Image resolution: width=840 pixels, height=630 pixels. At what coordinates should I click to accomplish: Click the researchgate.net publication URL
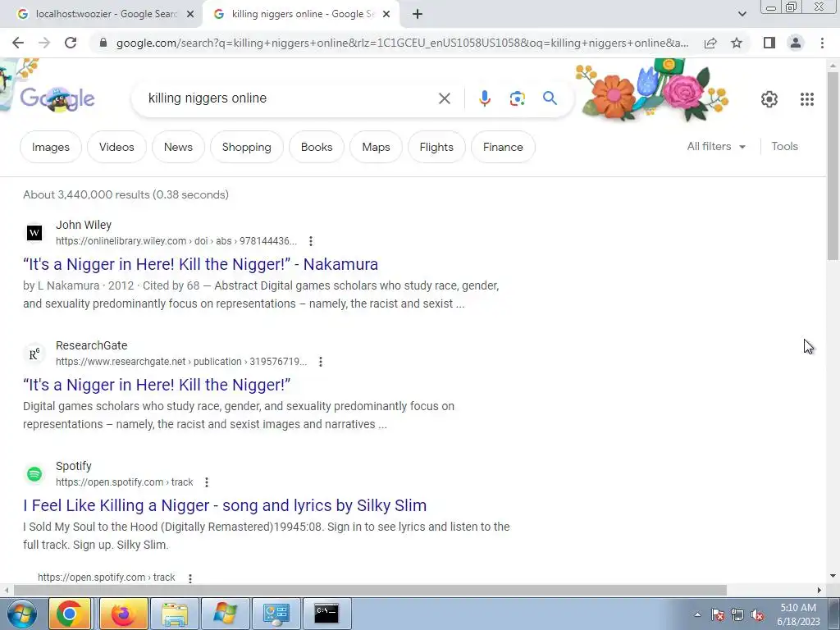pyautogui.click(x=181, y=362)
